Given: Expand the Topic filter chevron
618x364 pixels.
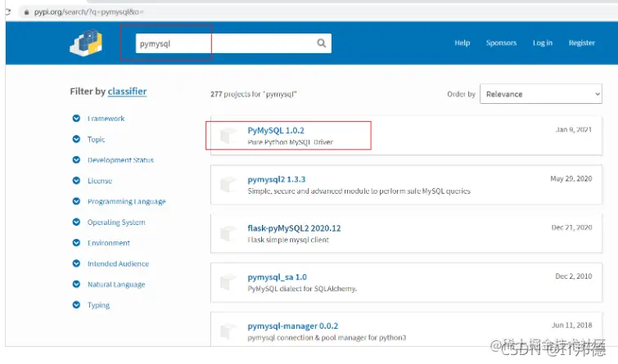Looking at the screenshot, I should click(x=76, y=139).
